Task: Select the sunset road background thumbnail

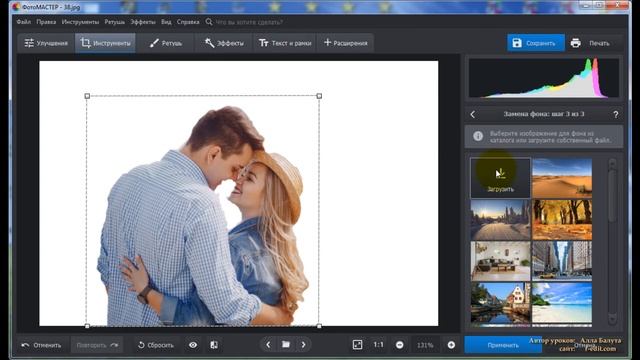Action: click(500, 220)
